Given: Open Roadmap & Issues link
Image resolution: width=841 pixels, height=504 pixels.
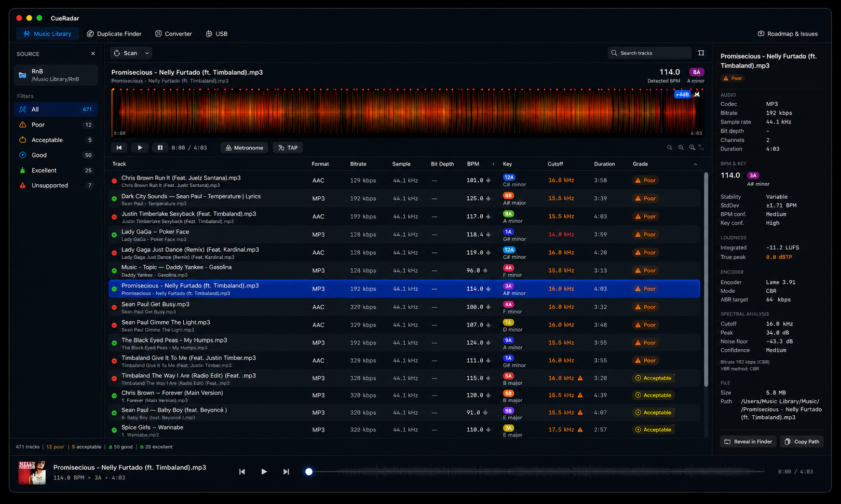Looking at the screenshot, I should click(788, 34).
